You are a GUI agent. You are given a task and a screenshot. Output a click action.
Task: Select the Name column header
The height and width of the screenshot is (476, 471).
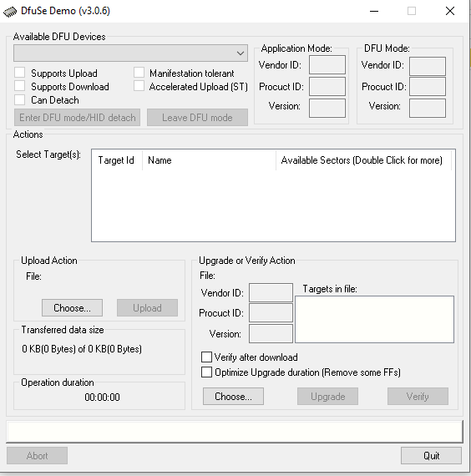pos(209,160)
